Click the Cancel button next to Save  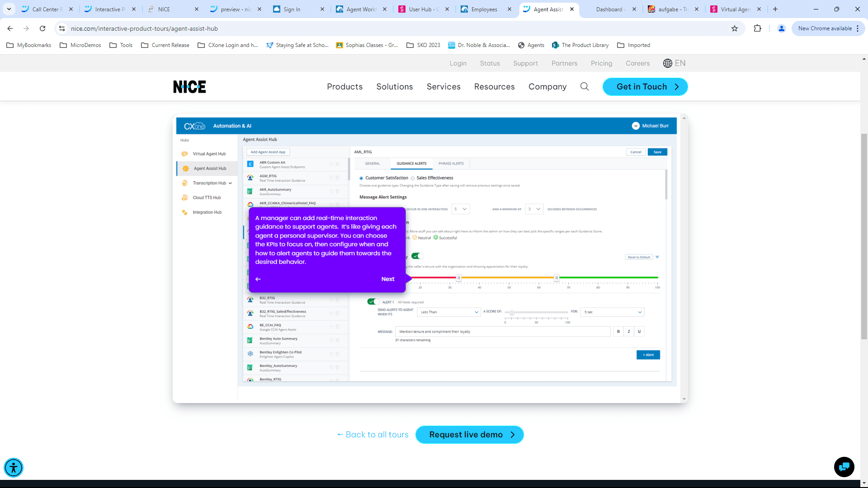pos(636,152)
